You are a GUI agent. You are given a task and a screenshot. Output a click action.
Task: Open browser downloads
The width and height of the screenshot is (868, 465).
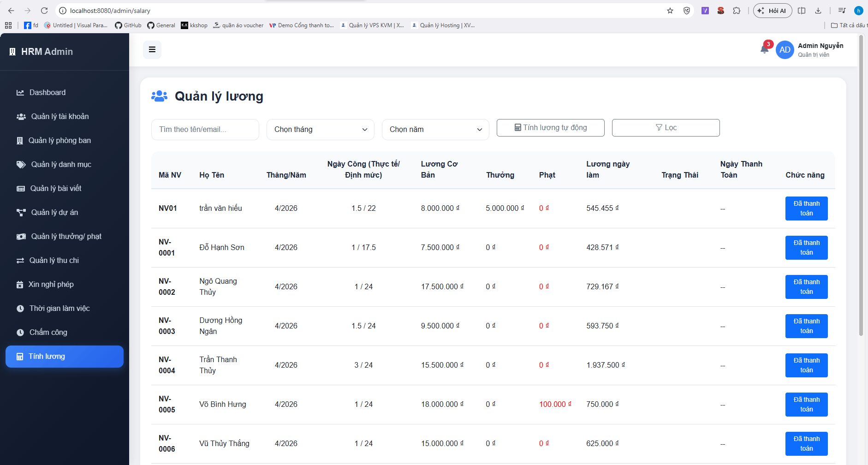pos(818,11)
